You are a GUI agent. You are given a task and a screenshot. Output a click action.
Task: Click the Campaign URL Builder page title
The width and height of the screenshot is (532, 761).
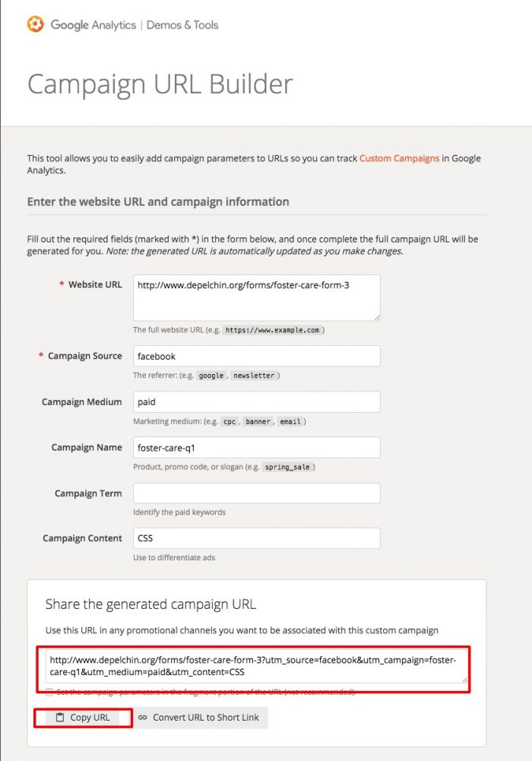(158, 84)
